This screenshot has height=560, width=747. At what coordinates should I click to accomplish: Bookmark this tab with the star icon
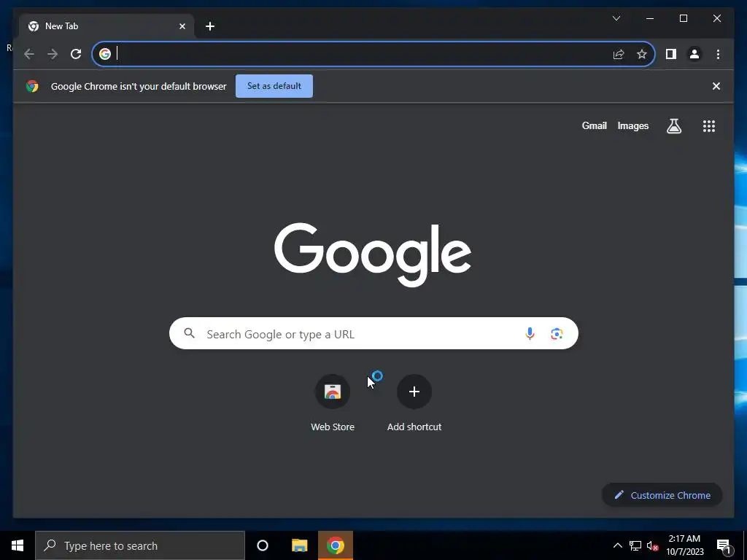642,54
